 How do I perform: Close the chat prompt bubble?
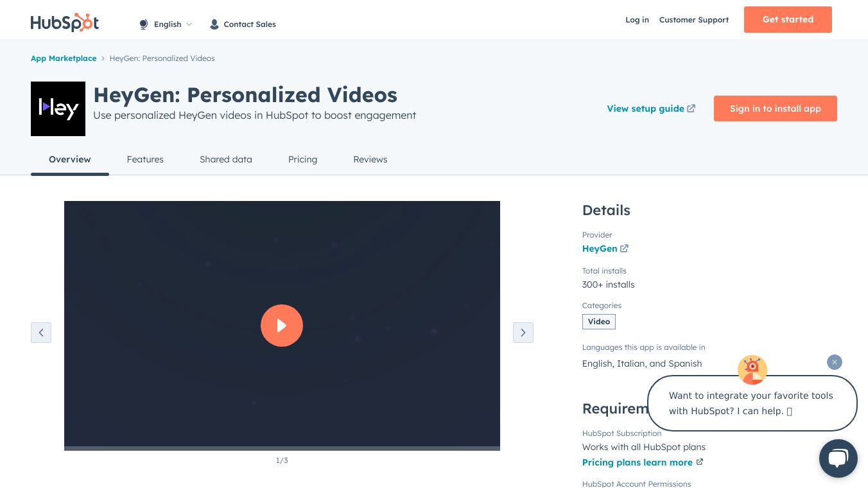pos(835,362)
